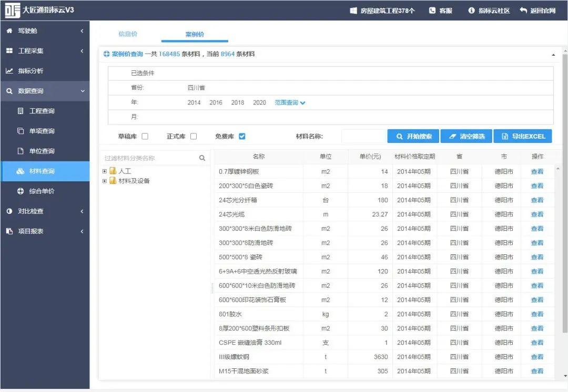Click the return arrow icon beside 返回官网
The image size is (568, 392).
coord(523,10)
